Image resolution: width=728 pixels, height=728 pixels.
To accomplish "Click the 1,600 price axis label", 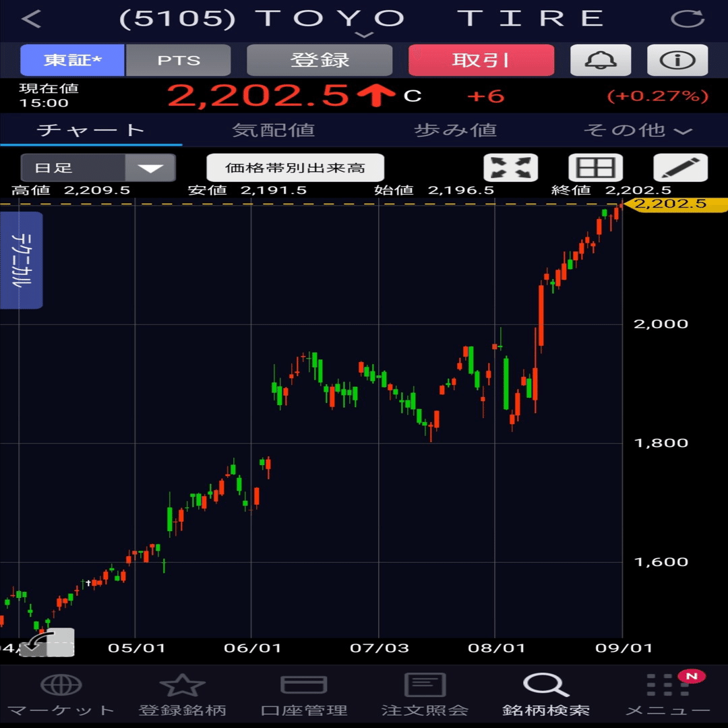I will 661,562.
